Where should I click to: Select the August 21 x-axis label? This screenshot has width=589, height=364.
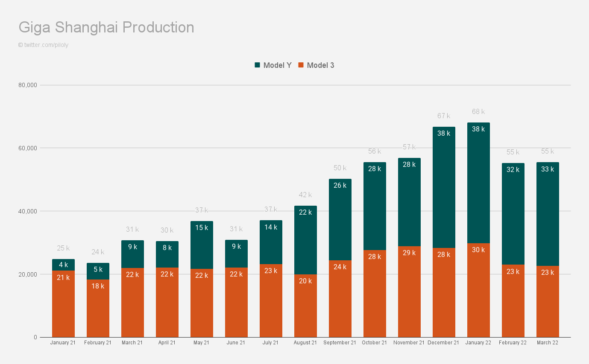pyautogui.click(x=305, y=343)
